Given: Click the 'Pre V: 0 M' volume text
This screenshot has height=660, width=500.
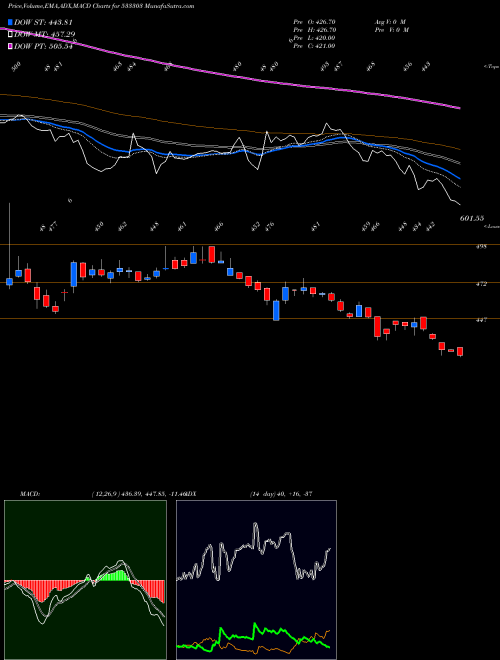Looking at the screenshot, I should 392,30.
